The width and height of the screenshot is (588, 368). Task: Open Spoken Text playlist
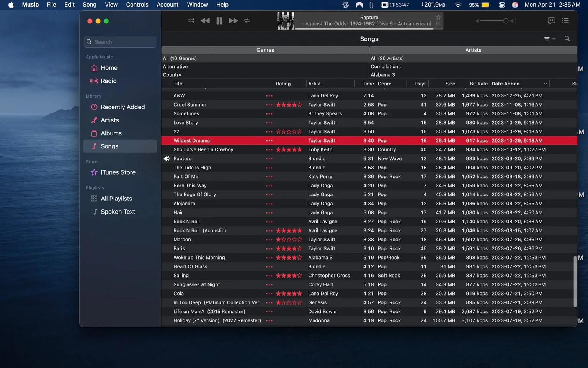120,212
